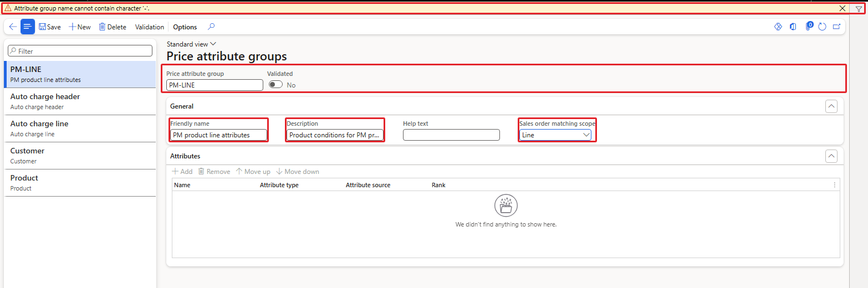The width and height of the screenshot is (868, 288).
Task: Refresh the page with the circular arrow icon
Action: [x=823, y=27]
